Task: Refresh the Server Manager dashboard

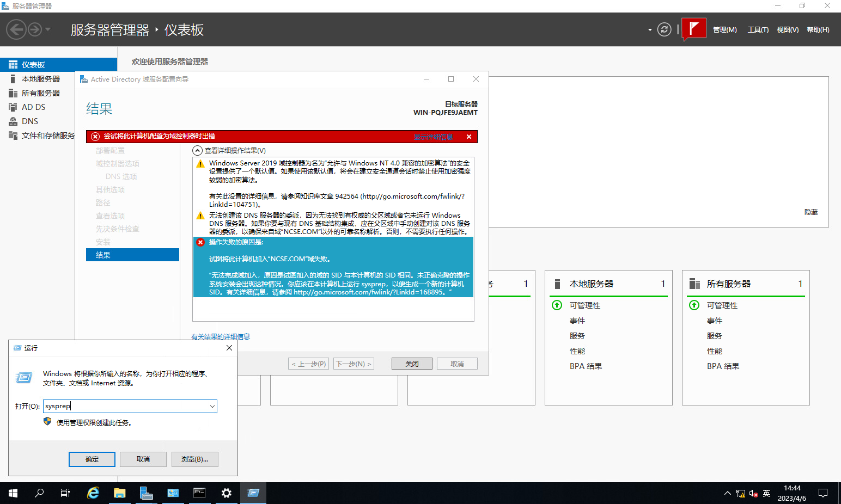Action: (x=664, y=29)
